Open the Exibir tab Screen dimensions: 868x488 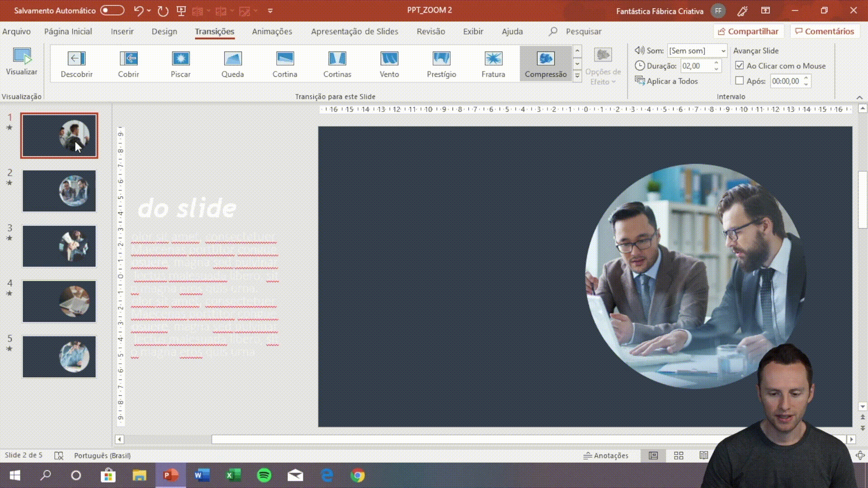click(x=473, y=31)
